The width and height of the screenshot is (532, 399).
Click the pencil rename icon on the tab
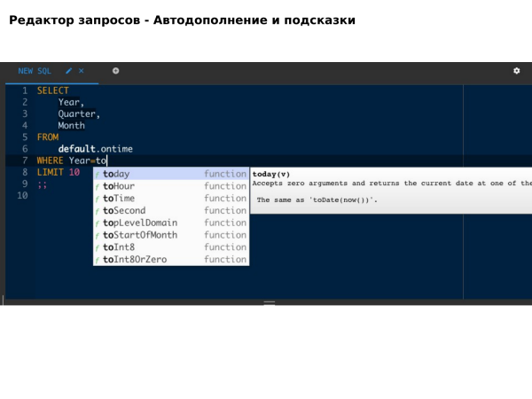[x=69, y=71]
